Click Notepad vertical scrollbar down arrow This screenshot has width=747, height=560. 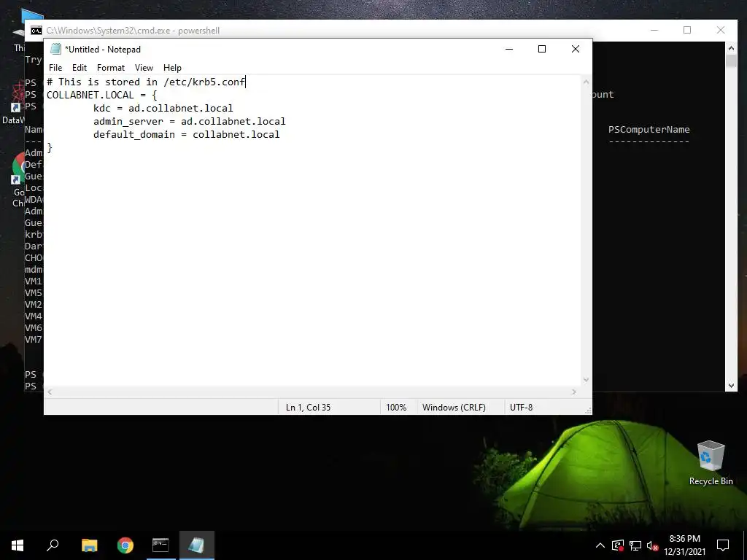[586, 380]
